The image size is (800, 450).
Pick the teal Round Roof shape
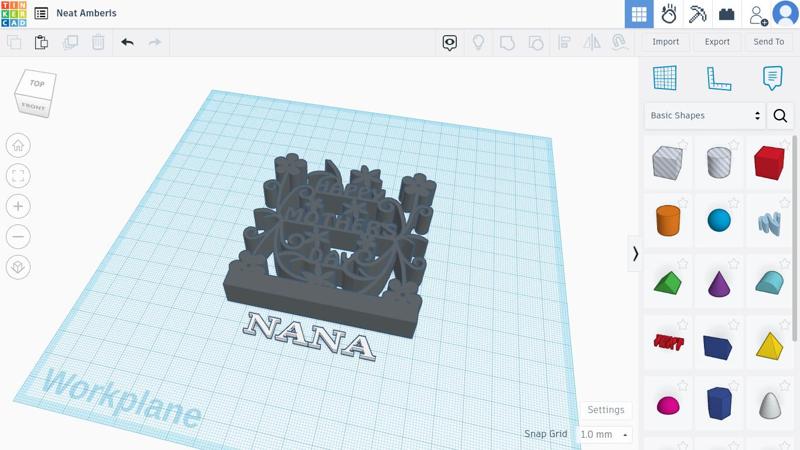tap(769, 283)
